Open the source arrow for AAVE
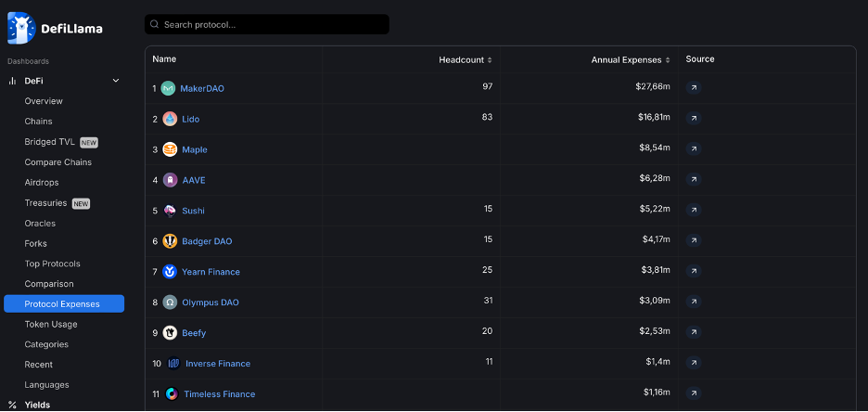The width and height of the screenshot is (868, 412). [x=694, y=179]
